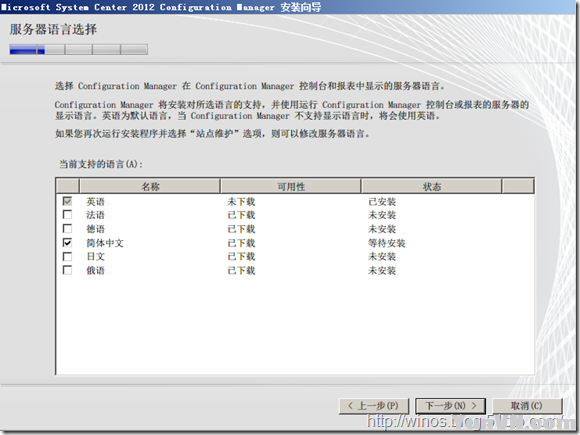Click 已下载 availability in 法语 row
The image size is (580, 435).
pos(241,215)
